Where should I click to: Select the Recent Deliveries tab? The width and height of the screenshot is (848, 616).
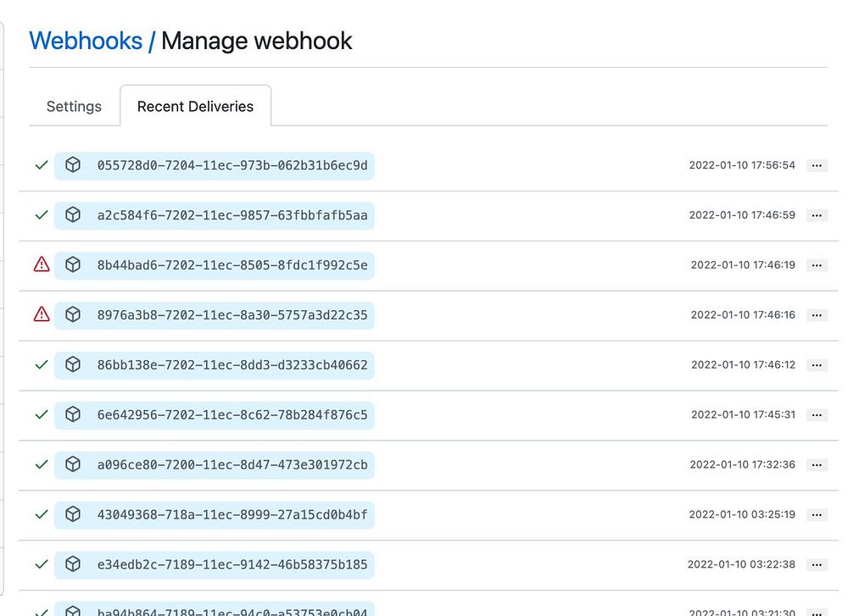195,107
